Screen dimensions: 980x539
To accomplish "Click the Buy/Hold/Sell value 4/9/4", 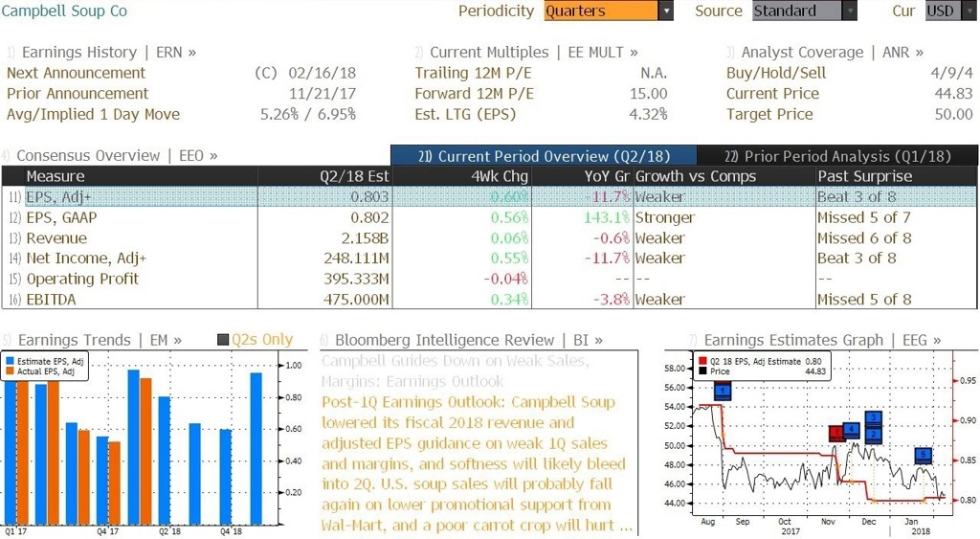I will click(952, 73).
